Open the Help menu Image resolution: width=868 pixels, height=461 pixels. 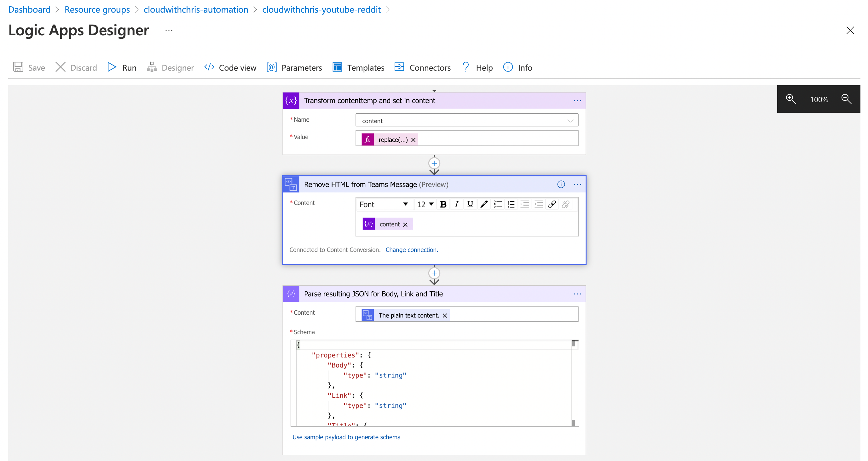point(477,67)
